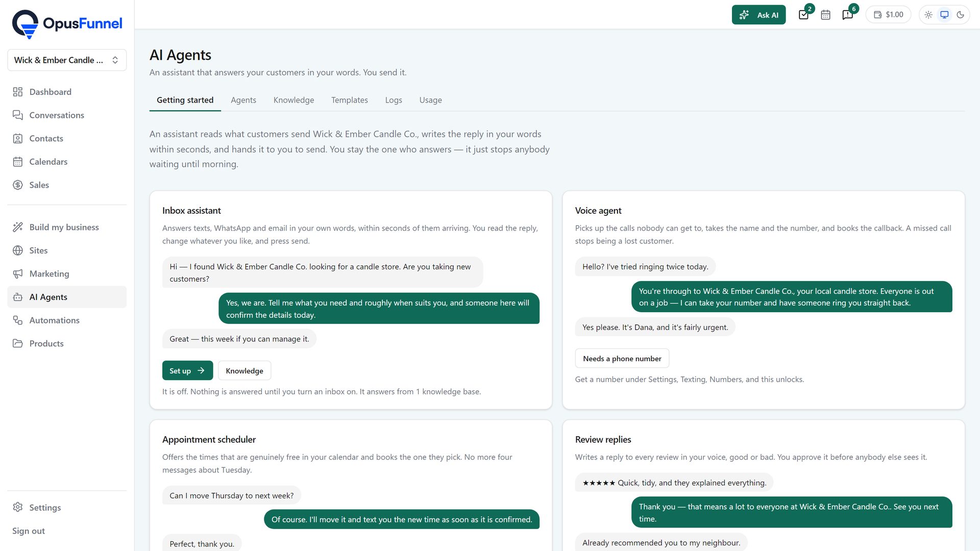980x551 pixels.
Task: Click the Sites globe icon
Action: coord(18,251)
